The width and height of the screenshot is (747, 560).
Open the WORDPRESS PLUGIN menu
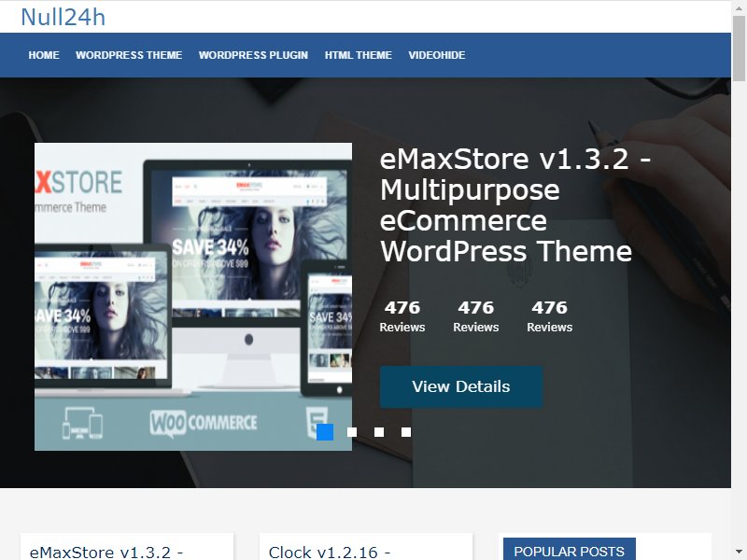pos(253,55)
